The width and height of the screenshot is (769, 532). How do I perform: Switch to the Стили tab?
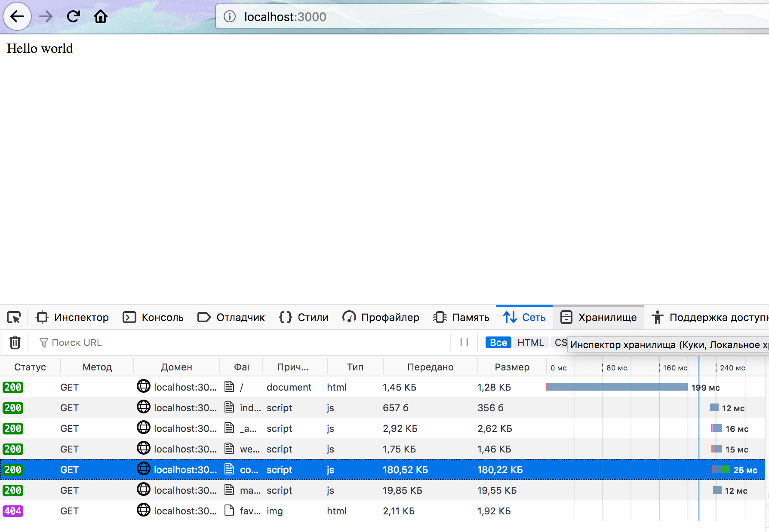304,317
